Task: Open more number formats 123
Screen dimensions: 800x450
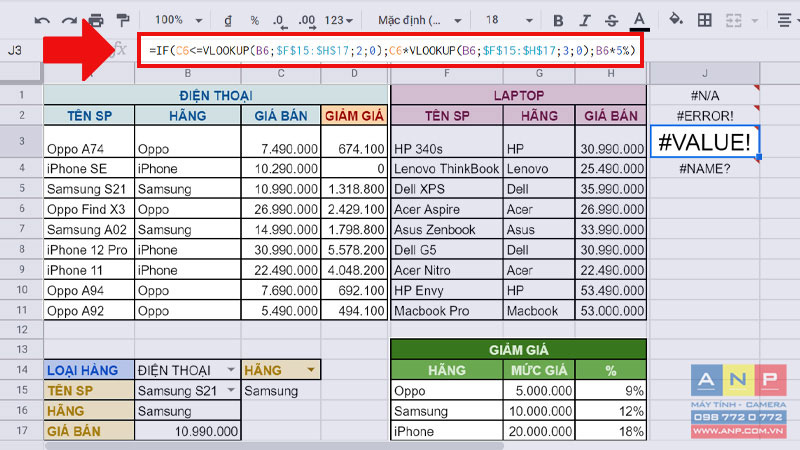Action: click(x=339, y=20)
